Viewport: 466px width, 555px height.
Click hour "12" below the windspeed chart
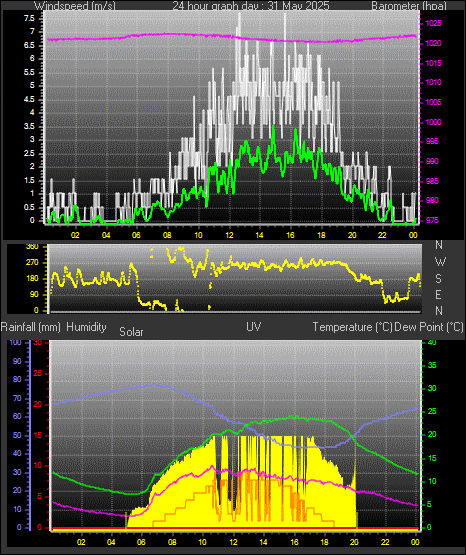(229, 235)
